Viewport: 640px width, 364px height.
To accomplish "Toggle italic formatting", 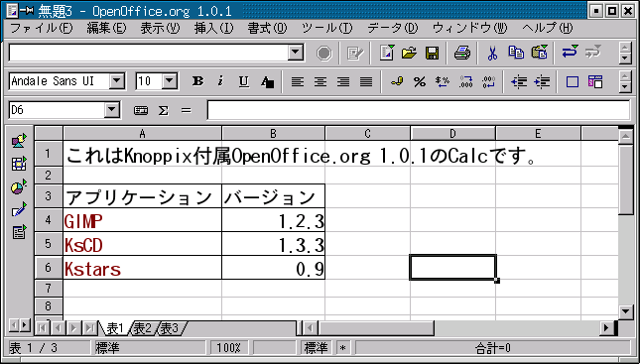I will pos(221,81).
